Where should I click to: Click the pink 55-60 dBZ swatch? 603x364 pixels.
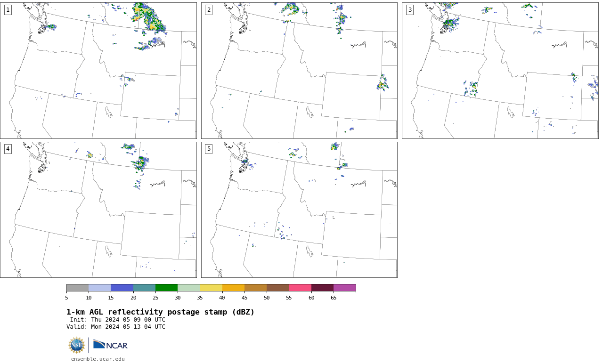[x=300, y=288]
